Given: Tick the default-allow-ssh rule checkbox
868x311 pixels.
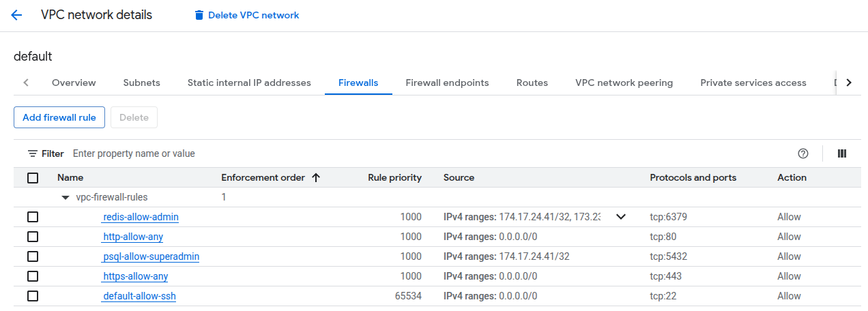Looking at the screenshot, I should click(x=33, y=296).
